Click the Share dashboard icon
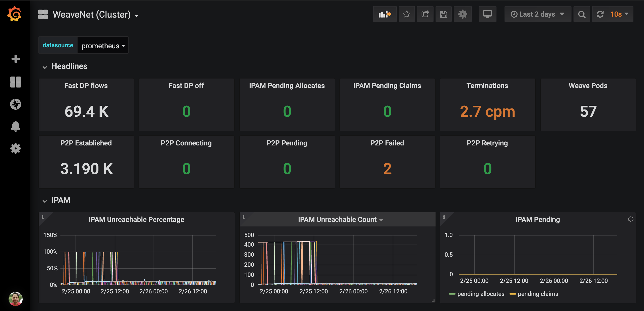 point(425,14)
